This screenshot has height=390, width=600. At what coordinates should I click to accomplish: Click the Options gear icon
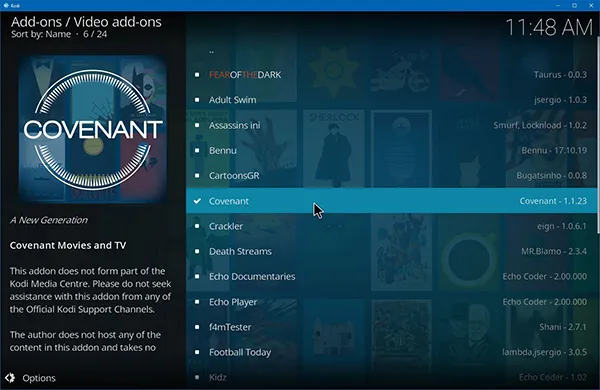[10, 378]
